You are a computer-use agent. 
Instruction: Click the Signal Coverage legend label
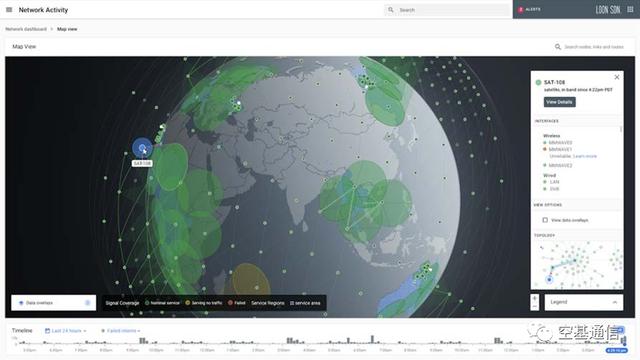[x=122, y=303]
